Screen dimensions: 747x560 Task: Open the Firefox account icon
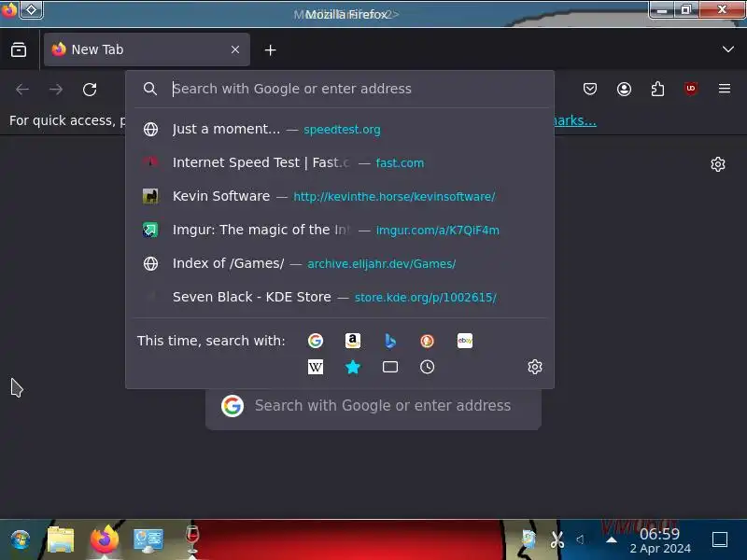point(624,89)
